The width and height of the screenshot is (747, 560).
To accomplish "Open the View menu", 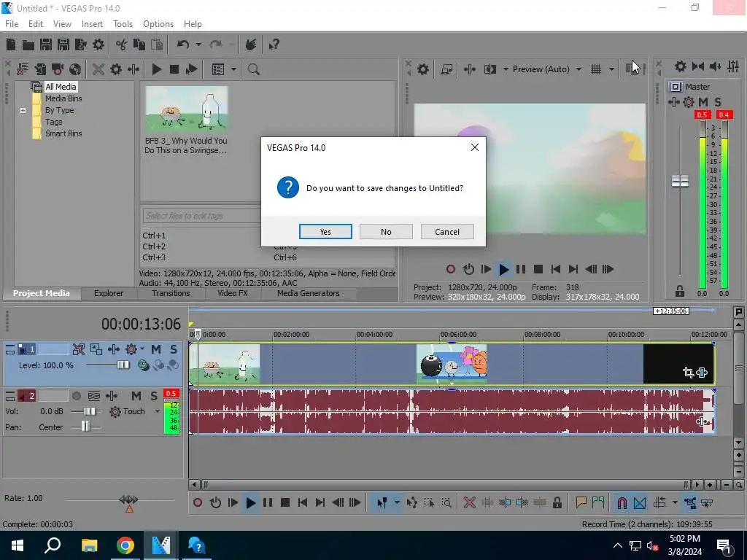I will click(x=62, y=24).
